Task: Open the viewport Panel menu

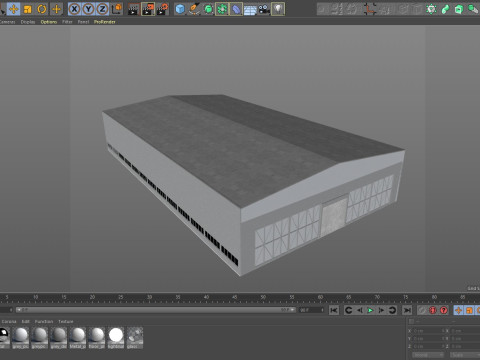Action: coord(83,22)
